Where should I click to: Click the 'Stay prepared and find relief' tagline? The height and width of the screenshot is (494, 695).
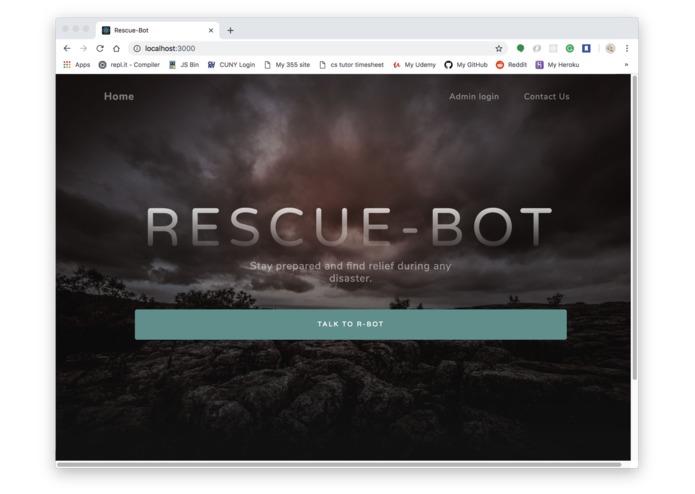coord(350,272)
